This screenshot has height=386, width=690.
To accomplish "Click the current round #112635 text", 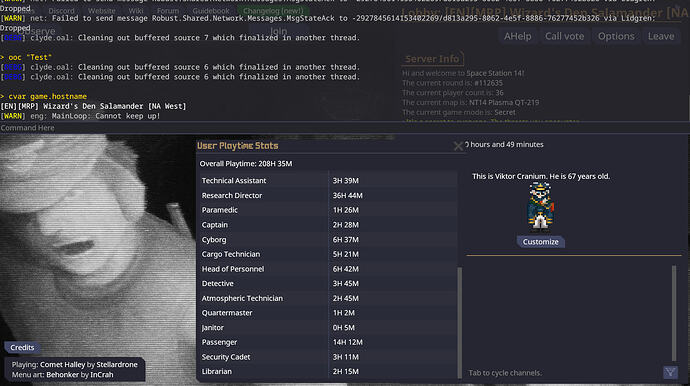I will click(x=452, y=83).
